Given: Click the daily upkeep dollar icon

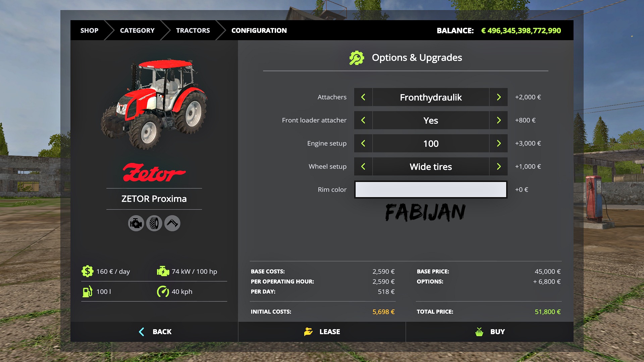Looking at the screenshot, I should [x=87, y=271].
